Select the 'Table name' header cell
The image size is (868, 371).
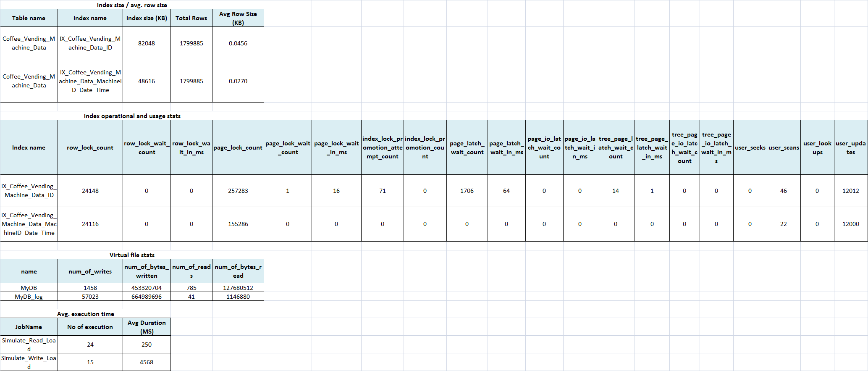pos(29,18)
